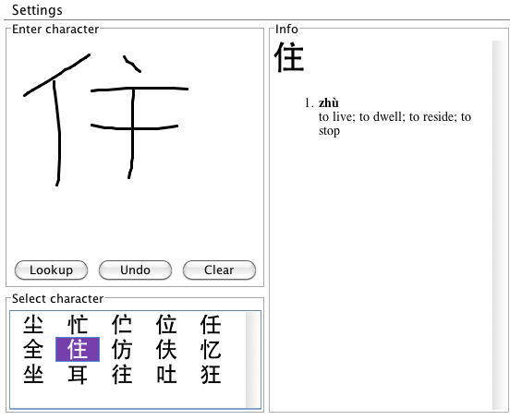Select candidate character 吐
The image size is (510, 420).
pos(166,375)
